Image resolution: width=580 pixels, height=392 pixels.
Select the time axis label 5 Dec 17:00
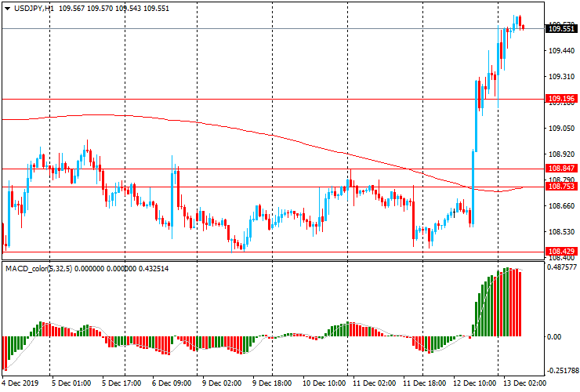121,383
